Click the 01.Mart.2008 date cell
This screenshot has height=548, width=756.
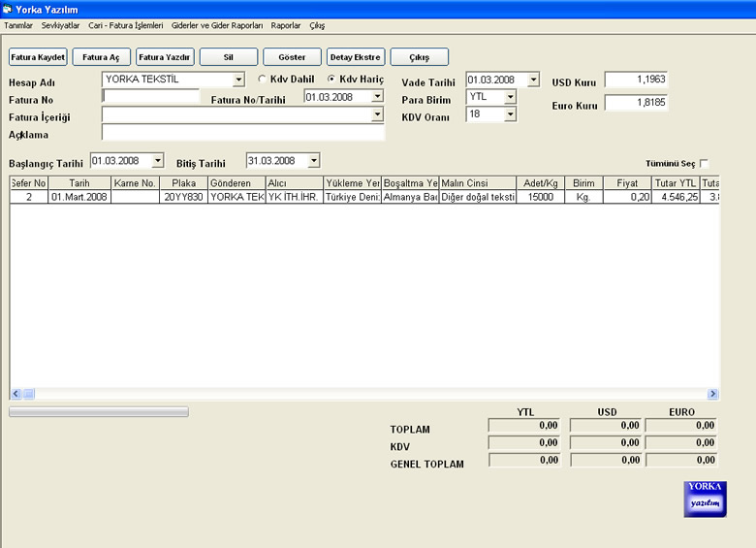[79, 197]
